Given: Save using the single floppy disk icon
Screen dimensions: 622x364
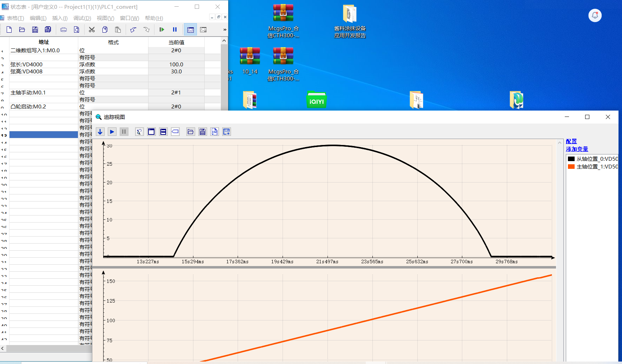Looking at the screenshot, I should 35,29.
